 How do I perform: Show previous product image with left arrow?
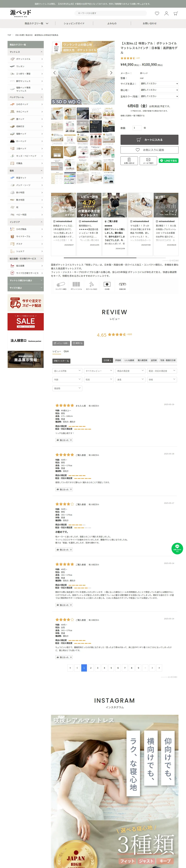point(55,73)
